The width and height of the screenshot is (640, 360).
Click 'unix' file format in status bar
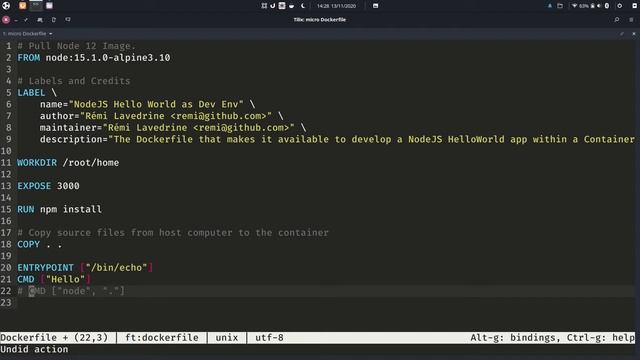(227, 338)
